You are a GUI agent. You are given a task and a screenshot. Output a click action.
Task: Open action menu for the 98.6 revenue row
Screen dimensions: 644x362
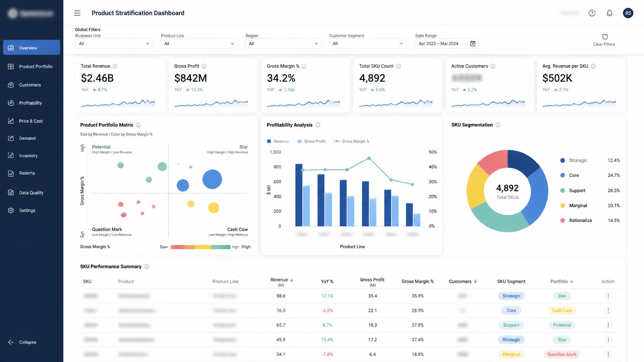608,296
